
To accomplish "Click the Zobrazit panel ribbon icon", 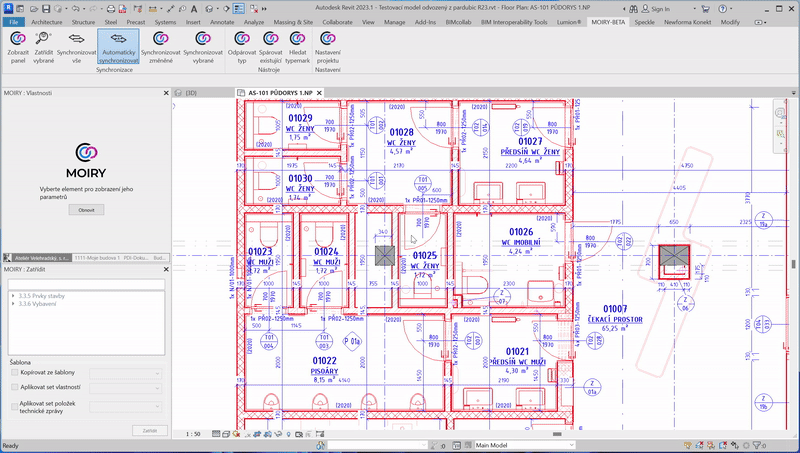I will pyautogui.click(x=17, y=45).
